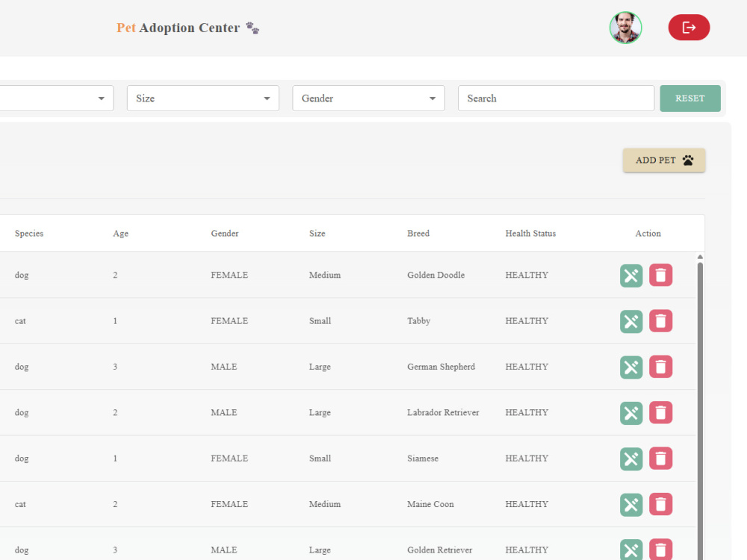Delete the Maine Coon entry

pyautogui.click(x=661, y=504)
